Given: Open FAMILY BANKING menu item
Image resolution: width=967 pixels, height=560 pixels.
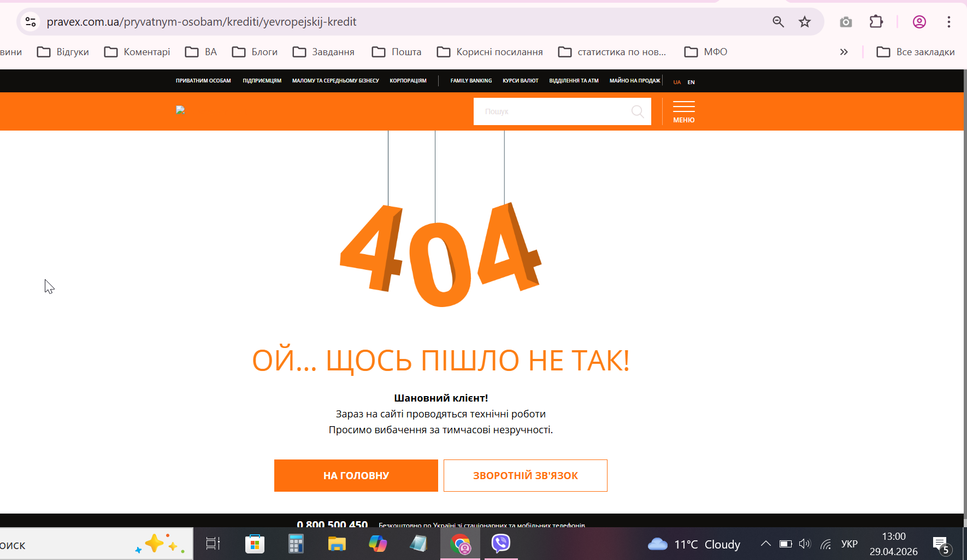Looking at the screenshot, I should tap(471, 81).
